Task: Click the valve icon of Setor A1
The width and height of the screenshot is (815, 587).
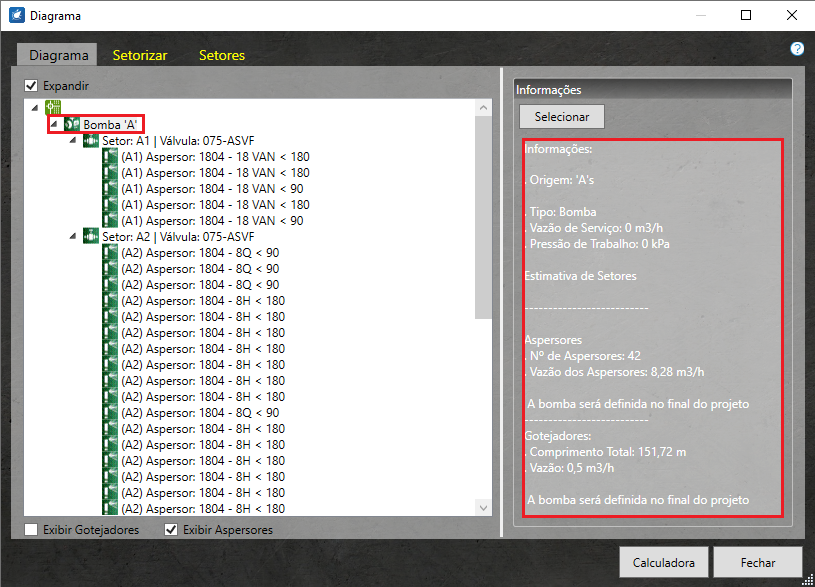Action: click(x=90, y=141)
